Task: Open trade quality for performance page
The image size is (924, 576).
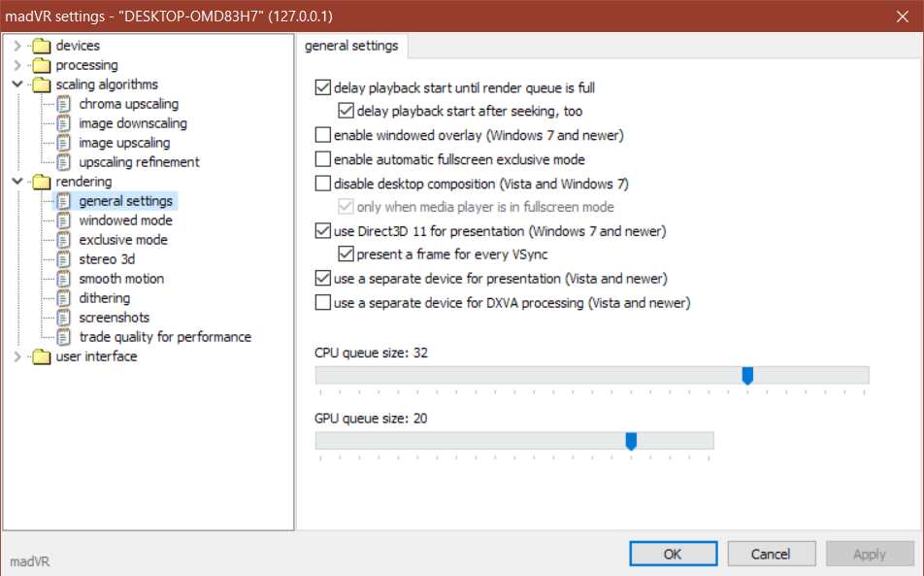Action: 165,337
